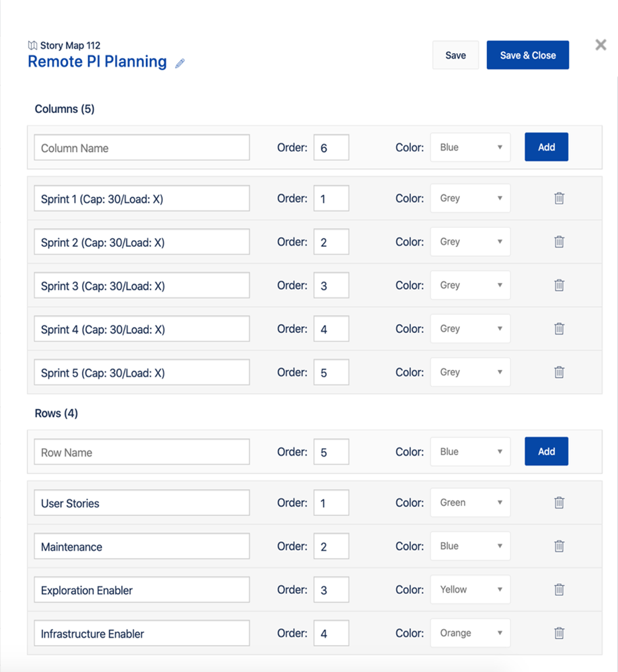Viewport: 618px width, 672px height.
Task: Delete the Sprint 5 column
Action: pyautogui.click(x=559, y=373)
